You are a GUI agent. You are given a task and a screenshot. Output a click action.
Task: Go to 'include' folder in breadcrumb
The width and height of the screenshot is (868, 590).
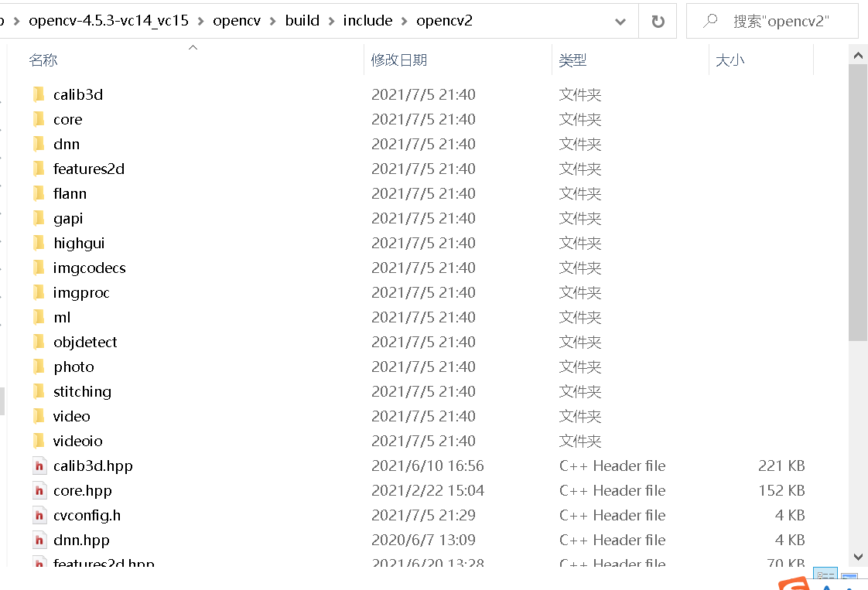[x=367, y=21]
